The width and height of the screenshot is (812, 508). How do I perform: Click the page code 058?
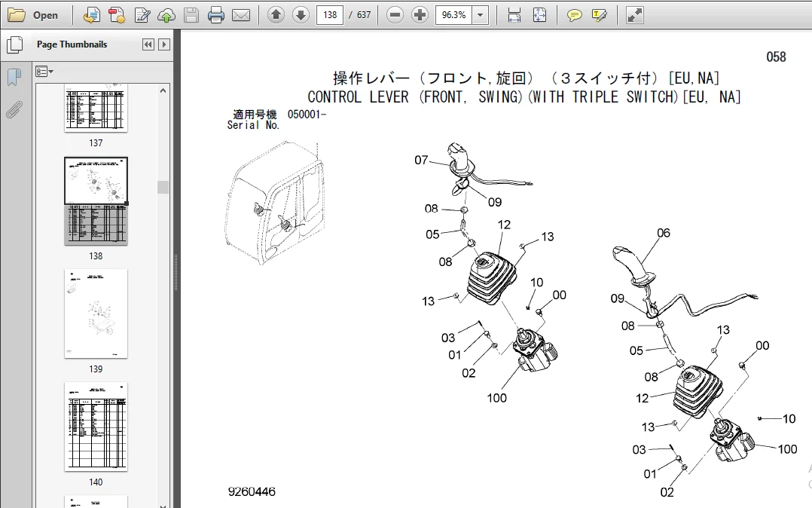(776, 57)
